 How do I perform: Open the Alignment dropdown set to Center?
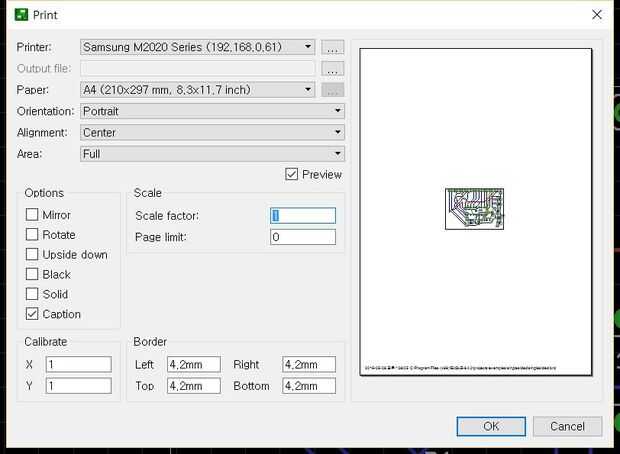(x=212, y=132)
